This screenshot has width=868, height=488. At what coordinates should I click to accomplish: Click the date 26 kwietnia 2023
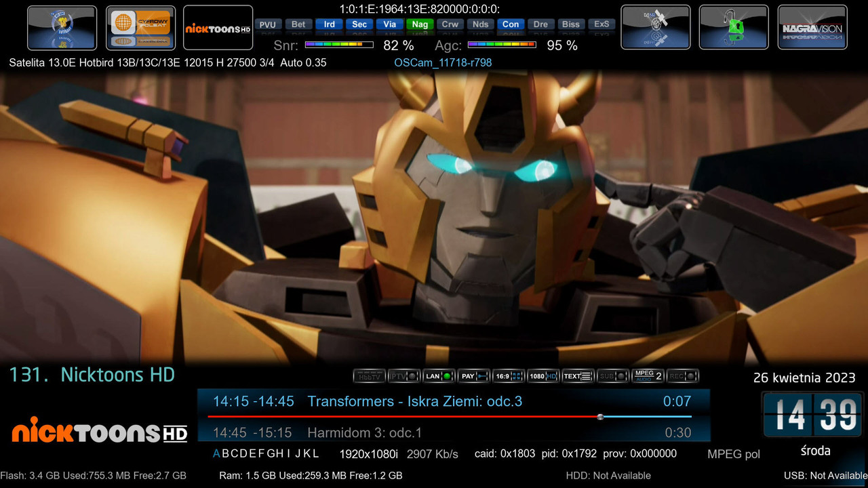tap(805, 378)
